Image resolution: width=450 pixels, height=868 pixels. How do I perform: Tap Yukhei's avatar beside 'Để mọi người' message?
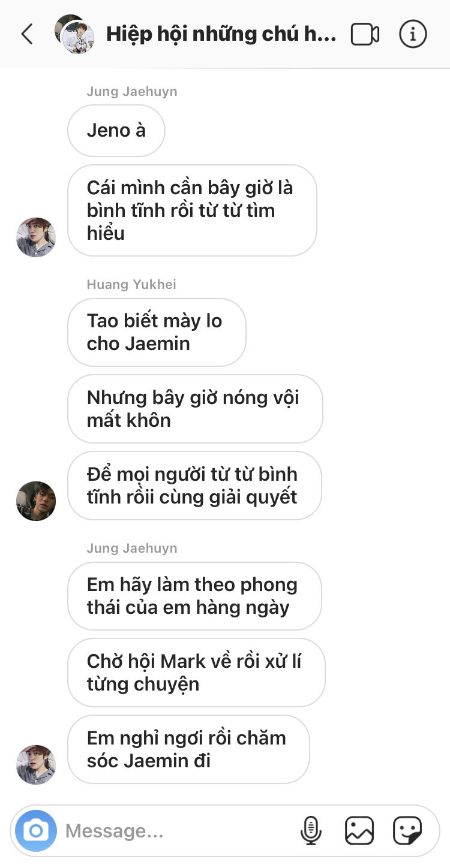36,501
